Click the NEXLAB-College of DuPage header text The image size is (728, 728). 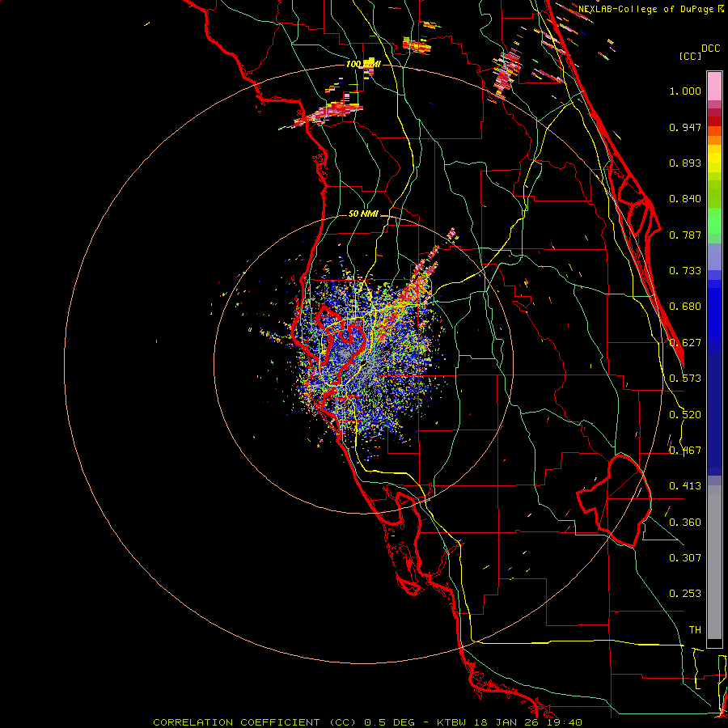(x=645, y=9)
